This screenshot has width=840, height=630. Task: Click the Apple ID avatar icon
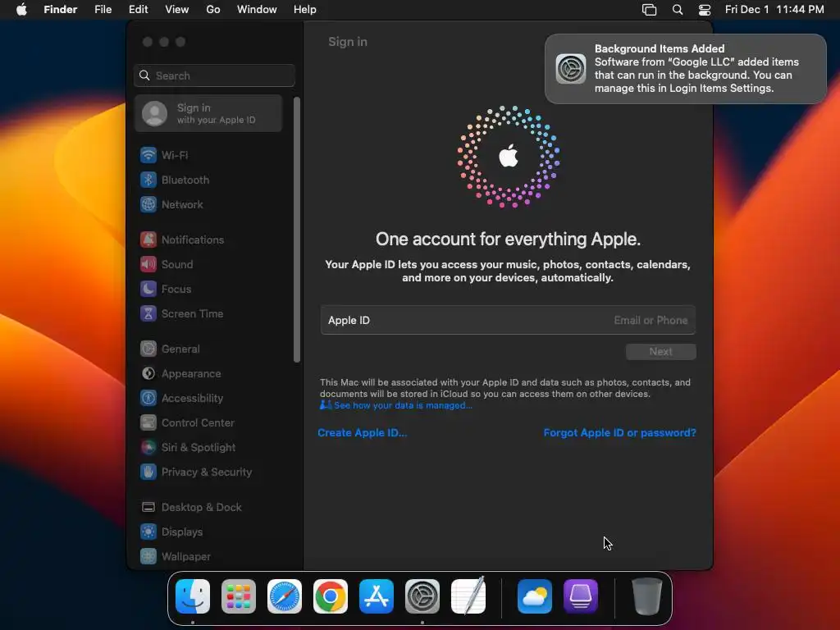(154, 113)
